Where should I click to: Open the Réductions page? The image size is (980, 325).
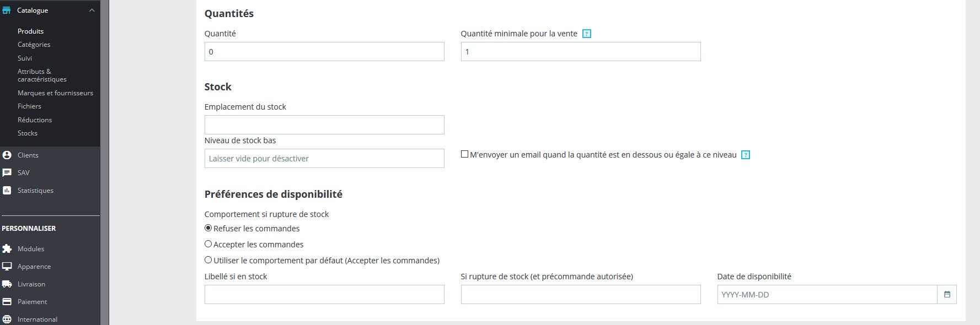pyautogui.click(x=35, y=120)
